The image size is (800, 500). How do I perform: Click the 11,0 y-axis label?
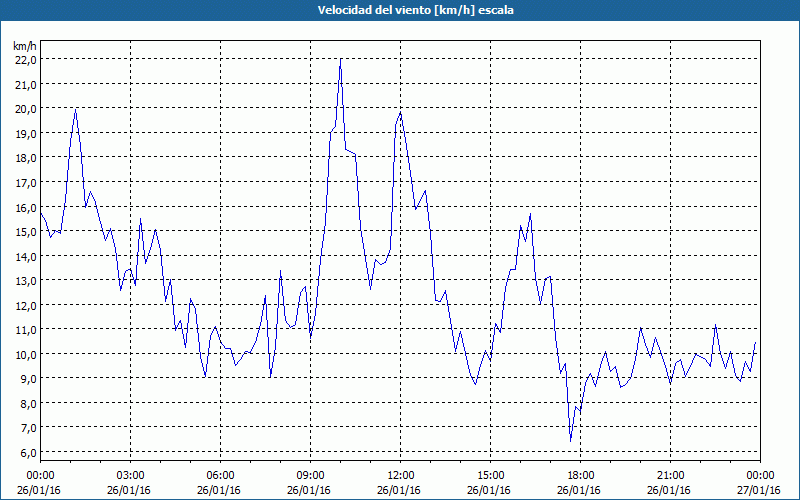pyautogui.click(x=26, y=330)
